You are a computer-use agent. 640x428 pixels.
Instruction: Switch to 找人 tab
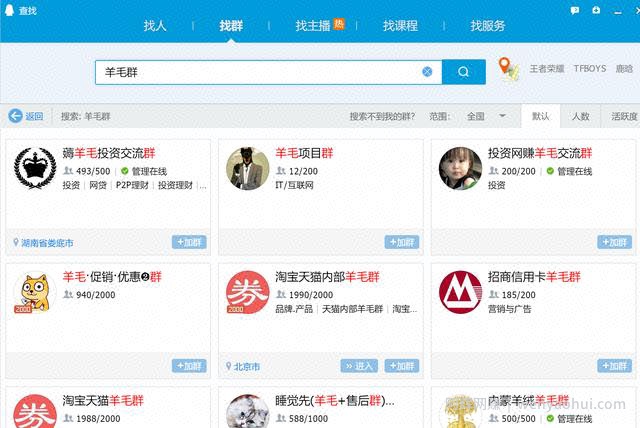[155, 26]
